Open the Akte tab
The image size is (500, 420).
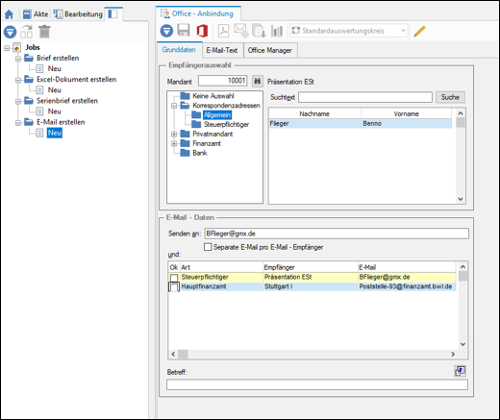tap(36, 14)
